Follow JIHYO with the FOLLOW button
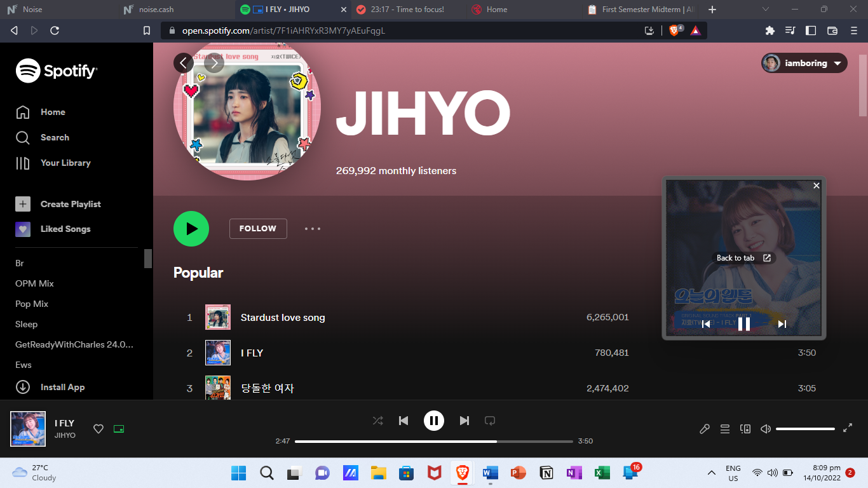This screenshot has height=488, width=868. 258,229
